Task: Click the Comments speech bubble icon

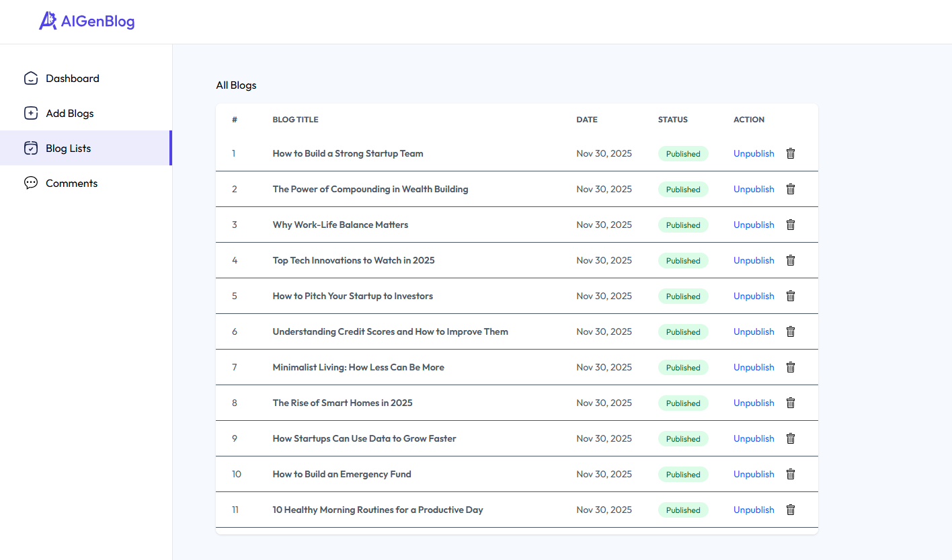Action: 31,184
